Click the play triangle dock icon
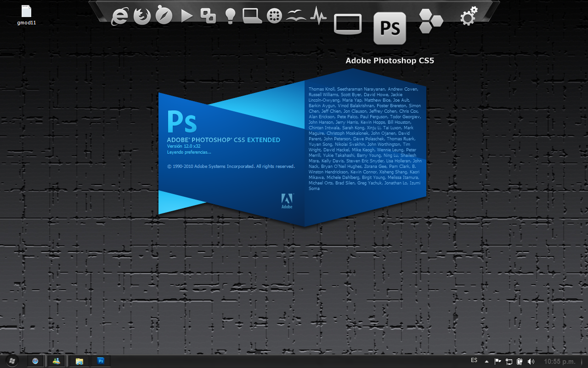This screenshot has height=368, width=588. (187, 16)
